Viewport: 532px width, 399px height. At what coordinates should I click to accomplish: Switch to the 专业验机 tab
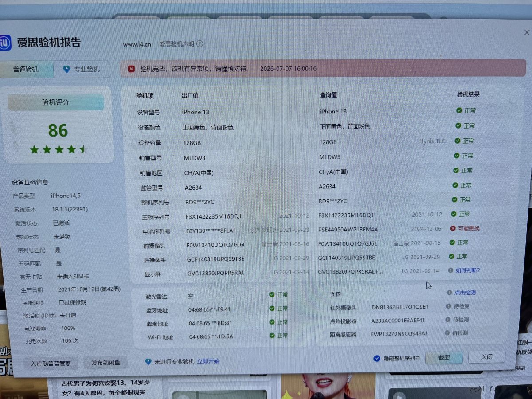(82, 69)
